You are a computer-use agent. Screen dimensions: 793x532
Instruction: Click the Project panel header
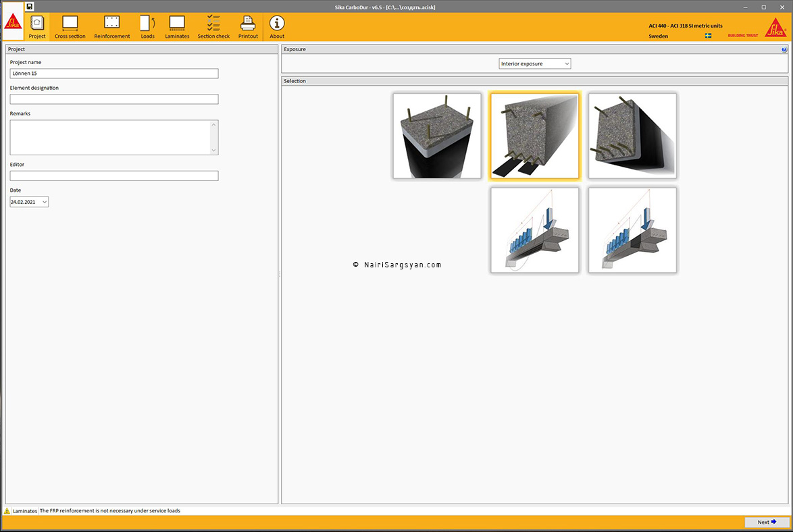point(142,49)
